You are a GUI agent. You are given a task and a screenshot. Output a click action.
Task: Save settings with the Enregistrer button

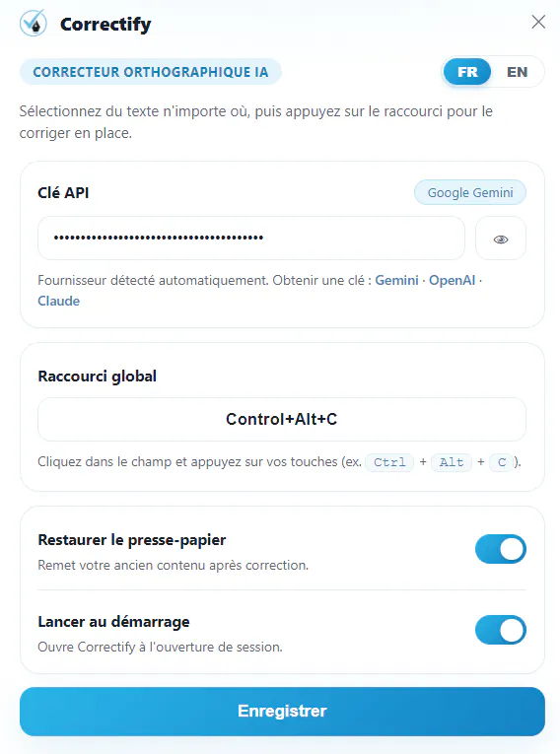point(282,712)
